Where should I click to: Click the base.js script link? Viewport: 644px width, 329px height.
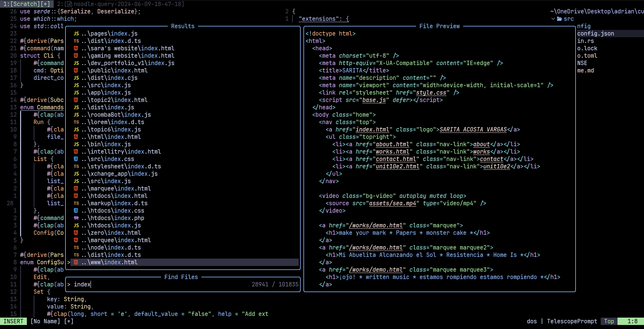(x=375, y=100)
